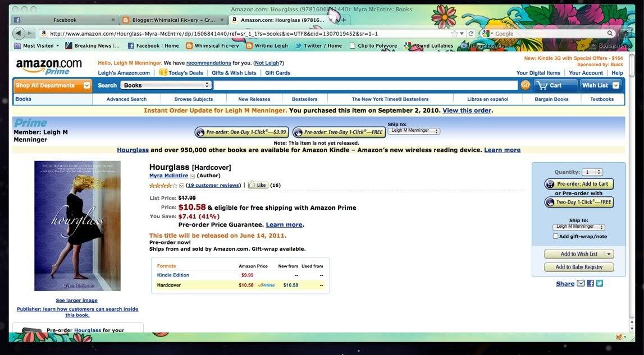The image size is (644, 355).
Task: Share this book via the email envelope icon
Action: 581,284
